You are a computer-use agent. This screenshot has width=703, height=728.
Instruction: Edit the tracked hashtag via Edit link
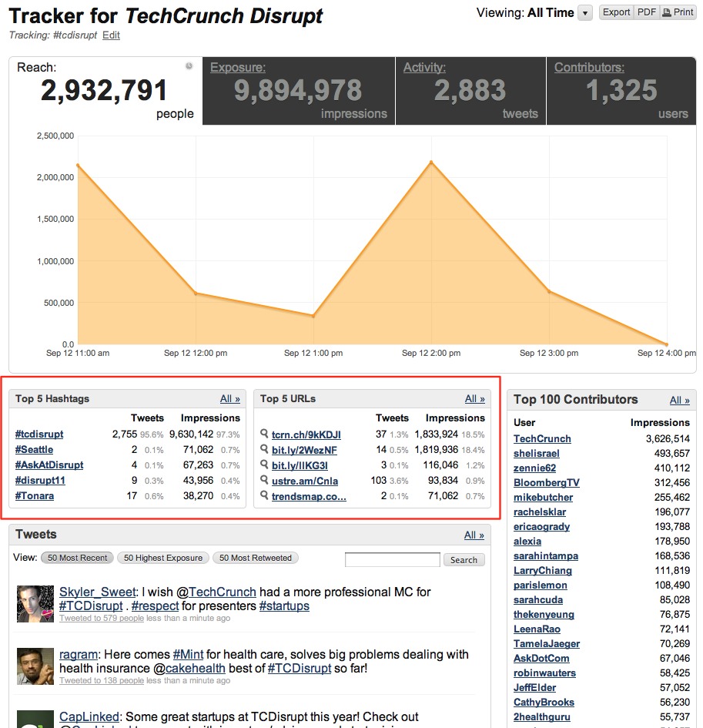[x=111, y=35]
